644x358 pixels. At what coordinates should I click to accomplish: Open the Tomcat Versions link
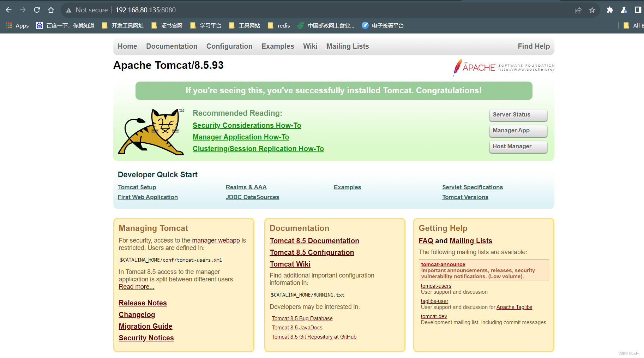click(x=465, y=197)
